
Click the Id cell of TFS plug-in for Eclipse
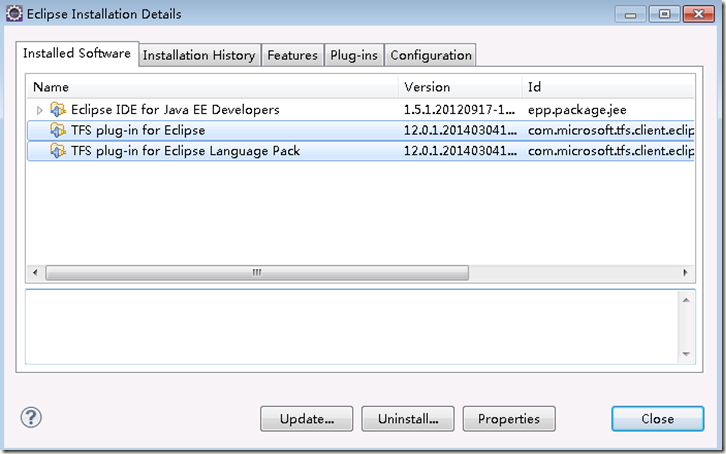pos(611,131)
